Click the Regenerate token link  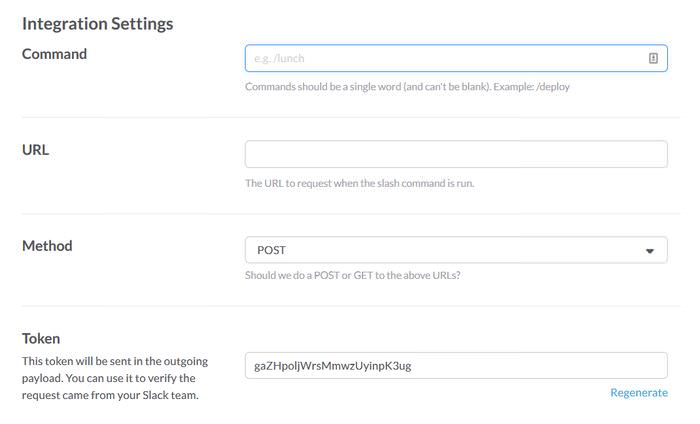click(639, 393)
